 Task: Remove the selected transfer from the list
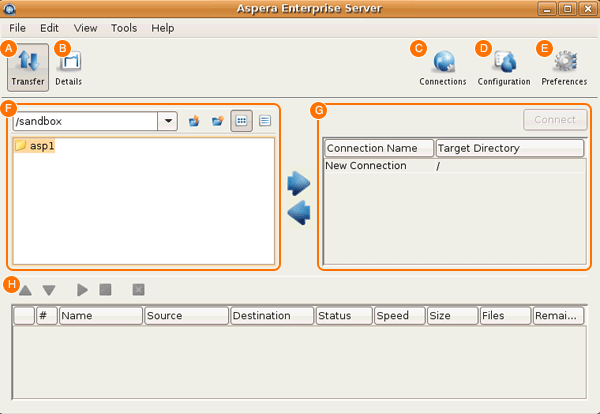(x=139, y=290)
